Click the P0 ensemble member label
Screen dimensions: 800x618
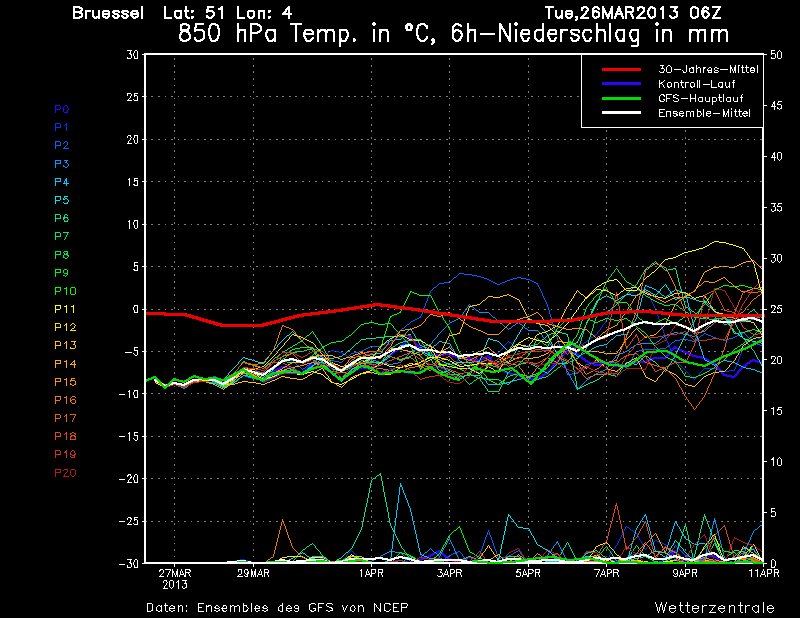tap(62, 109)
